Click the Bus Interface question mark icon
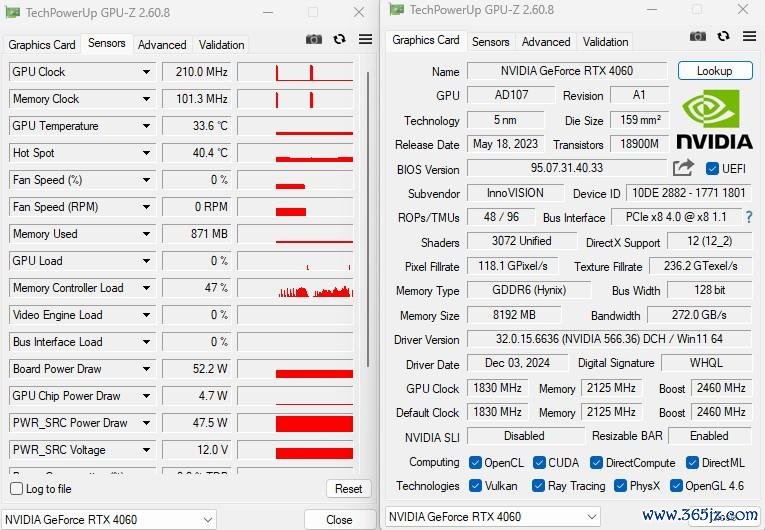The height and width of the screenshot is (530, 765). 749,217
